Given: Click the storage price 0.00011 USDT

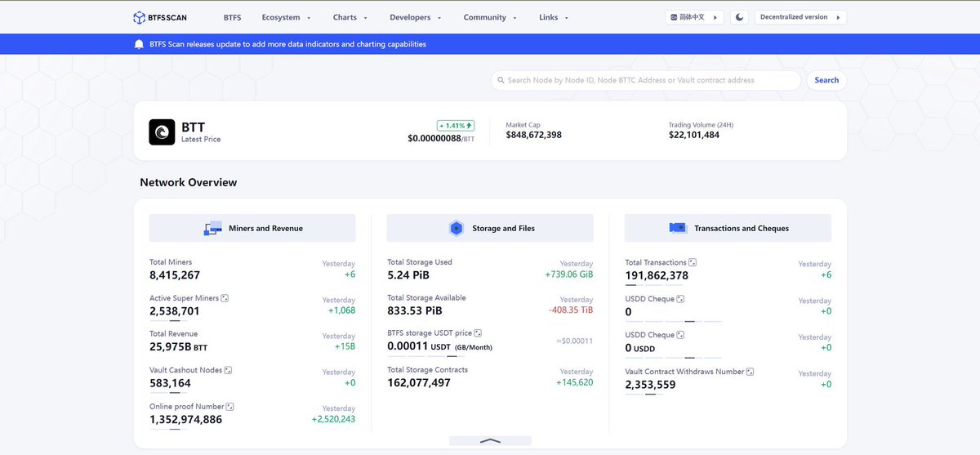Looking at the screenshot, I should point(419,346).
